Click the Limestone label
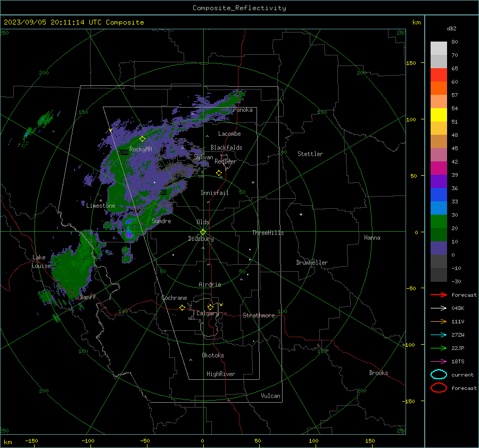Screen dimensions: 479x448 tap(101, 206)
